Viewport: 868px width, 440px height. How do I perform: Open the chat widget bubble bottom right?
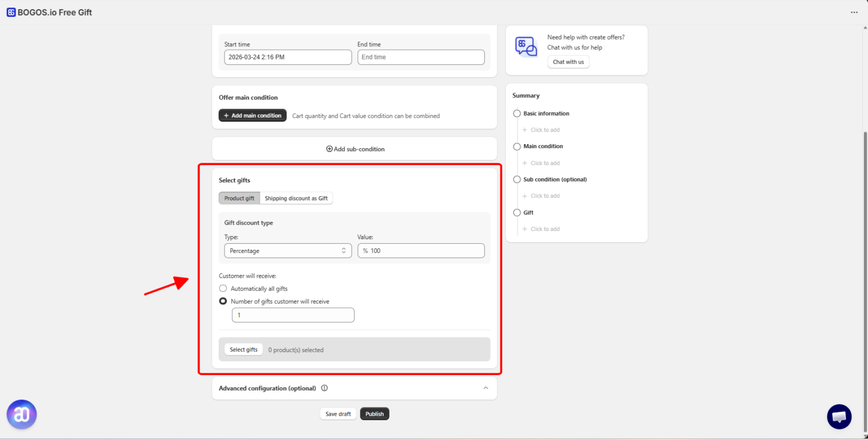[x=839, y=416]
